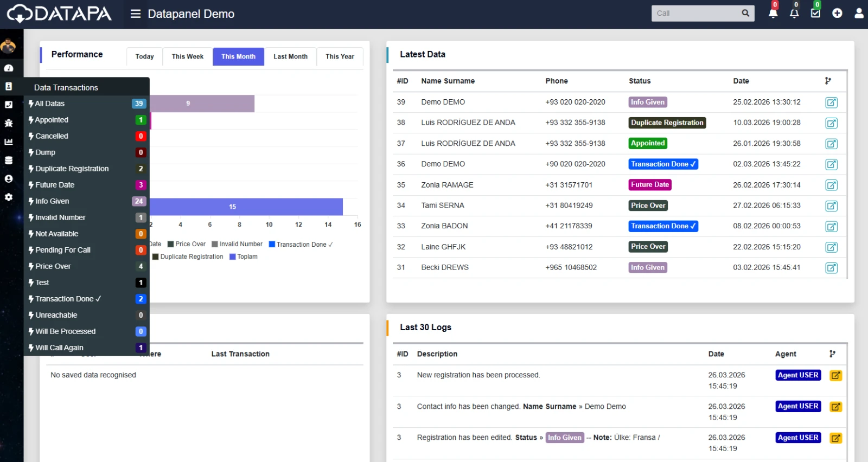The height and width of the screenshot is (462, 868).
Task: Click the database stack sidebar icon
Action: 9,160
